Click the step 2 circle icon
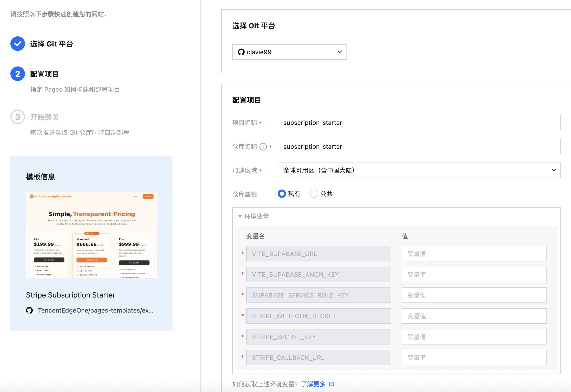 click(x=18, y=74)
